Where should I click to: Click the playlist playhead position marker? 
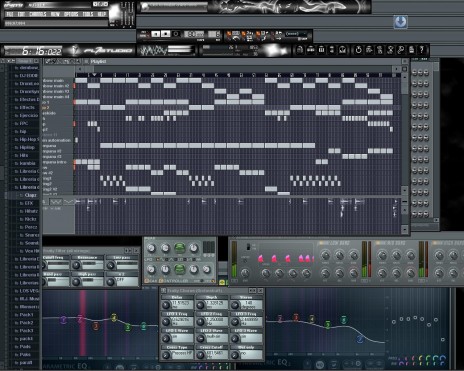(95, 75)
